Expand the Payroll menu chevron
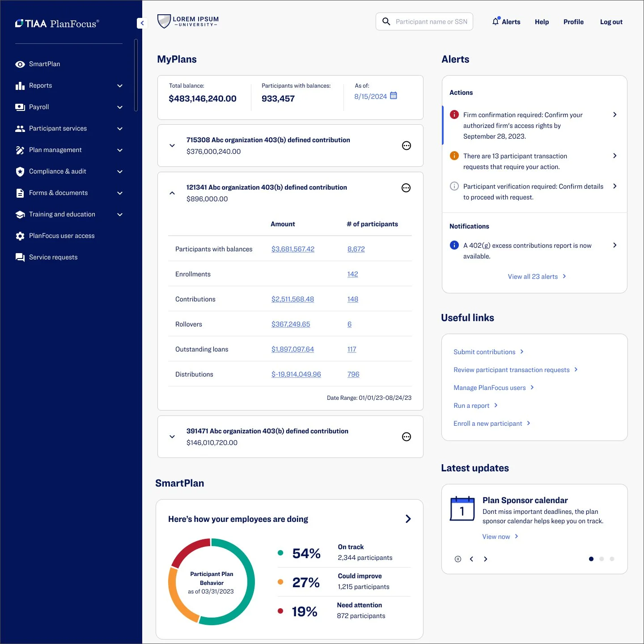This screenshot has width=644, height=644. 120,107
